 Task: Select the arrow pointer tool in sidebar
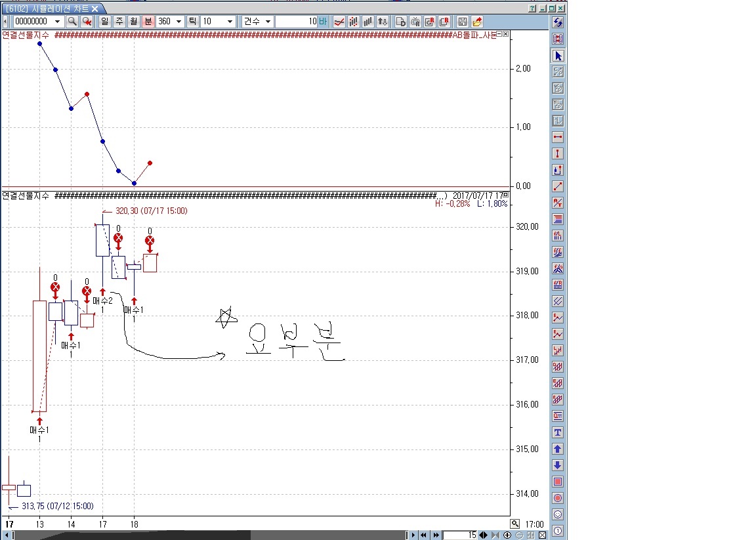[558, 56]
